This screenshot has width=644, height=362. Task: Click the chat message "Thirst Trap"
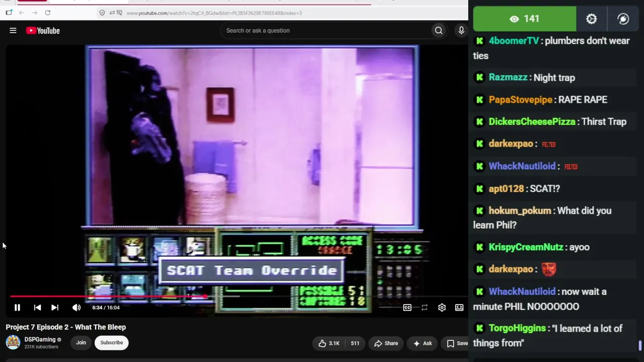[604, 122]
